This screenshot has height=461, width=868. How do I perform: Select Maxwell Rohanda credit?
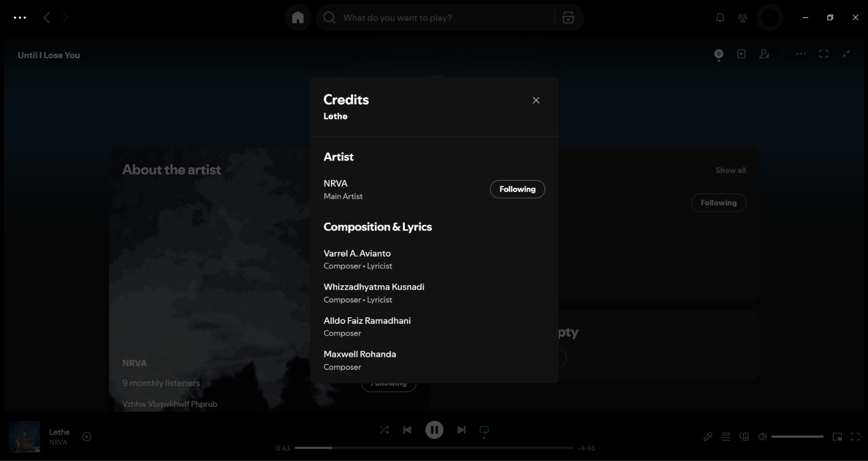(360, 354)
